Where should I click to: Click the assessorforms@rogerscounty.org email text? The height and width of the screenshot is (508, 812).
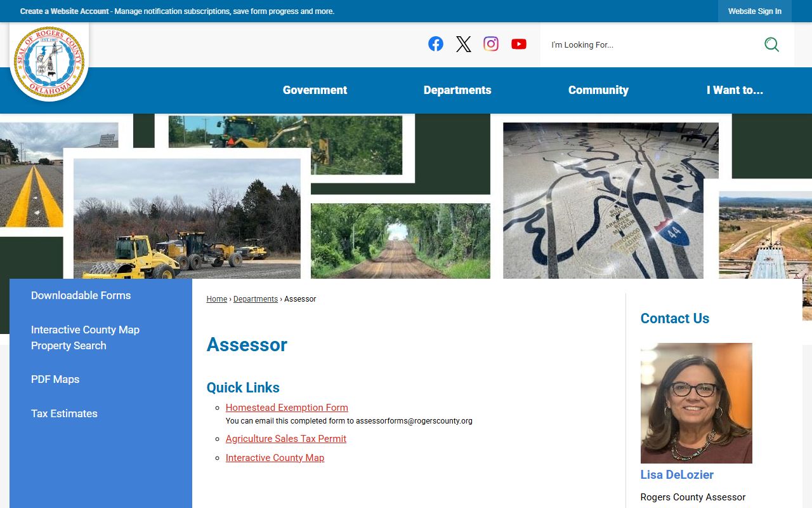pyautogui.click(x=414, y=421)
